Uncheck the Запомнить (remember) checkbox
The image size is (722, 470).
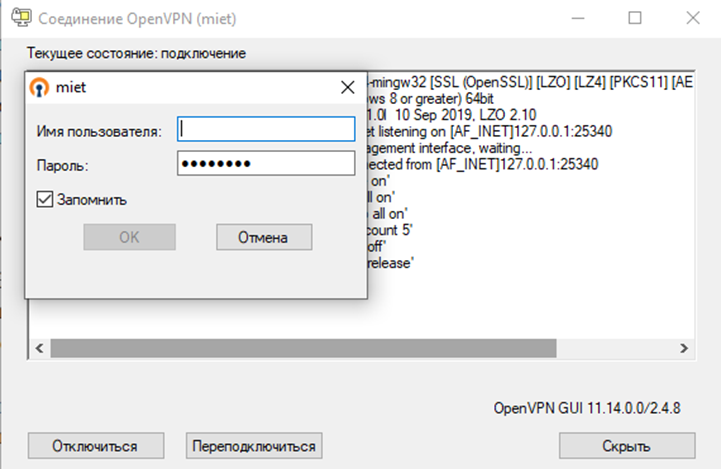[x=45, y=199]
